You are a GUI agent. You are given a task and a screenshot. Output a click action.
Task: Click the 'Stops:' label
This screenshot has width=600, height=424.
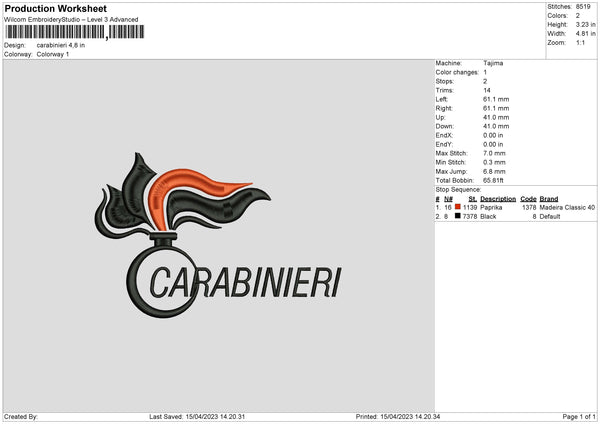(x=444, y=81)
